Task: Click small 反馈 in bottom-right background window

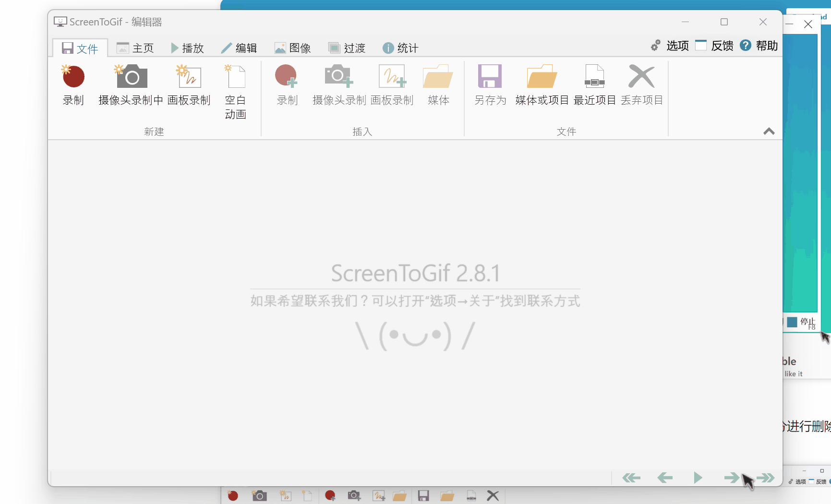Action: click(x=818, y=481)
